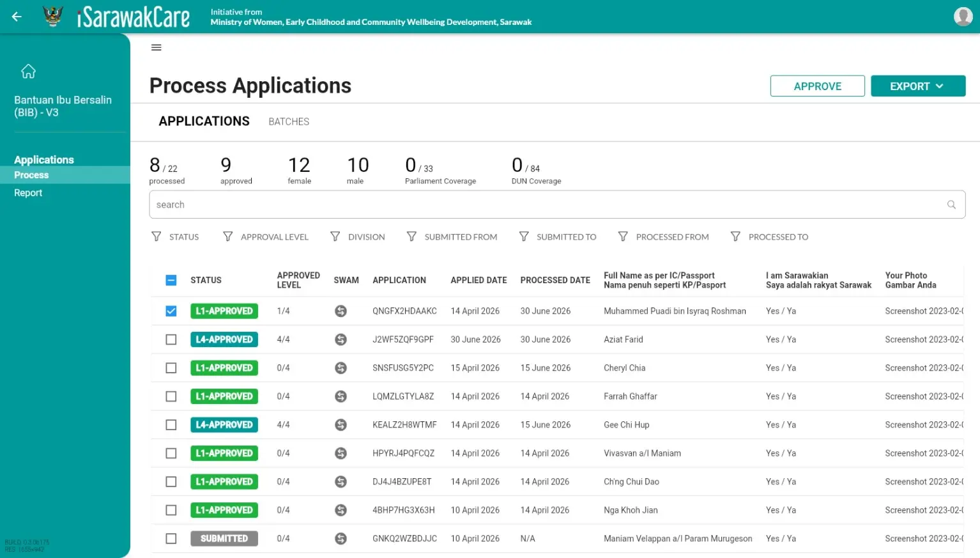Open the SUBMITTED TO date filter
This screenshot has width=980, height=558.
coord(558,237)
